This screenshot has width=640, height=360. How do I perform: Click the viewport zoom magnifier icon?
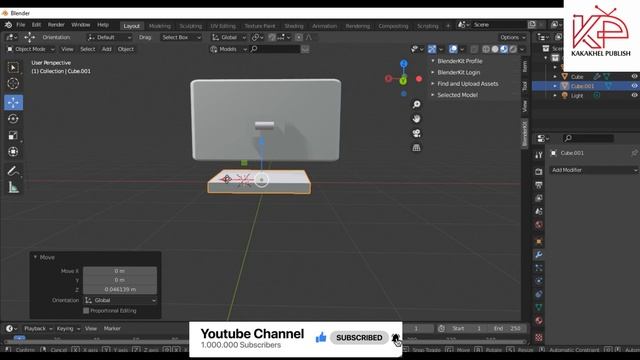click(416, 104)
